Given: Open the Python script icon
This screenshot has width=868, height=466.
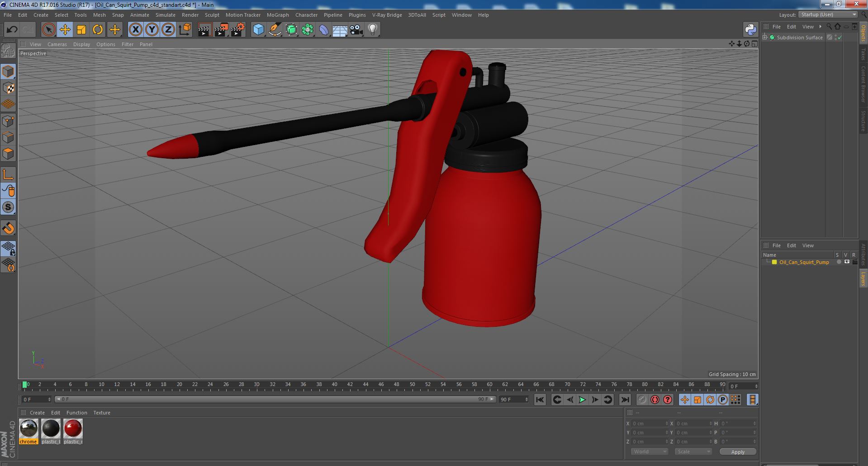Looking at the screenshot, I should coord(751,30).
